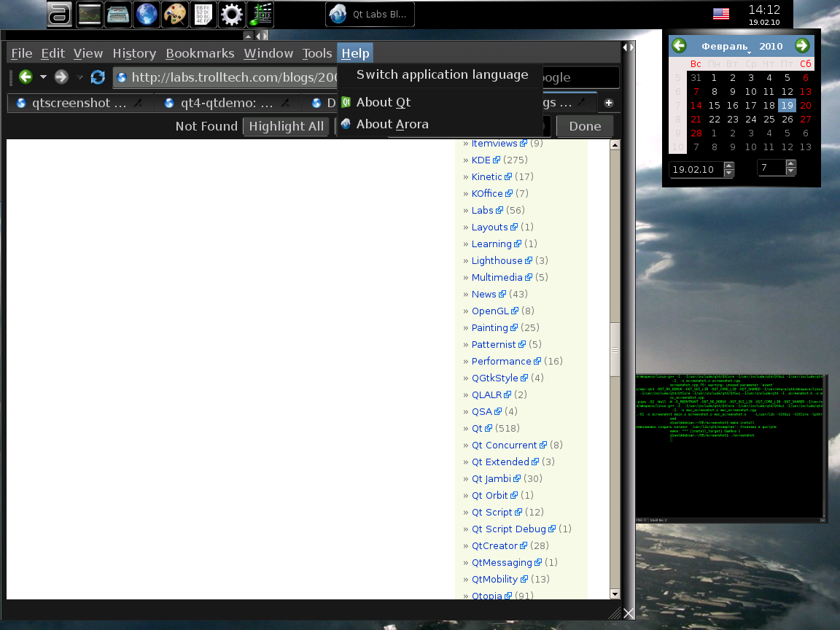Reload the page with the blue refresh icon
The image size is (840, 630).
click(x=98, y=77)
